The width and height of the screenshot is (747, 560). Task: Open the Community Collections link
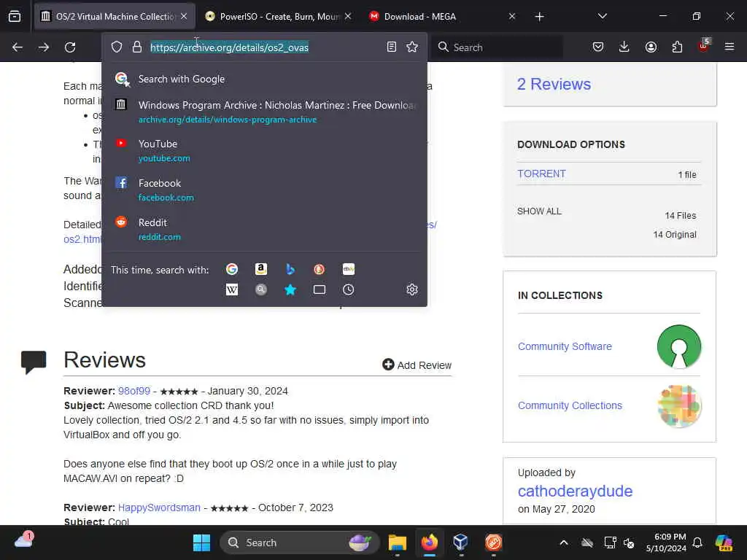click(x=570, y=405)
